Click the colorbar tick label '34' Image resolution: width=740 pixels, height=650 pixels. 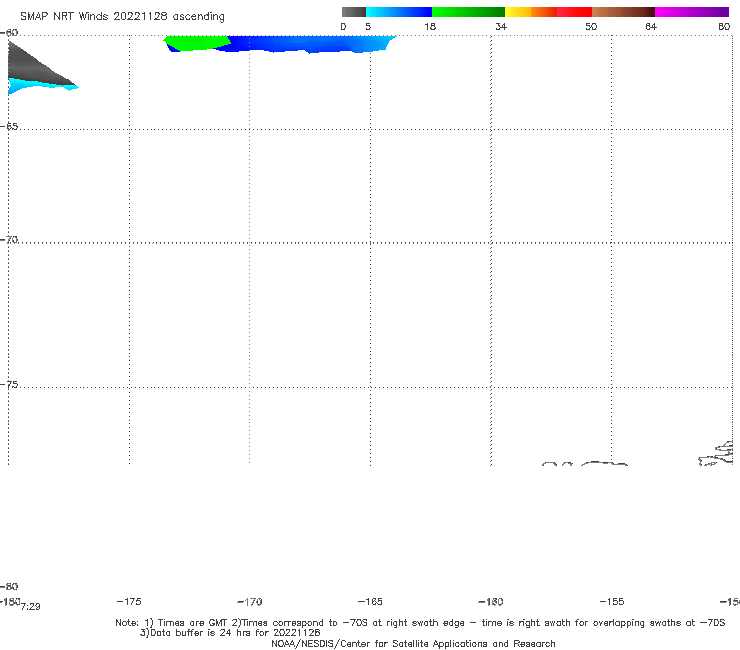tap(501, 26)
